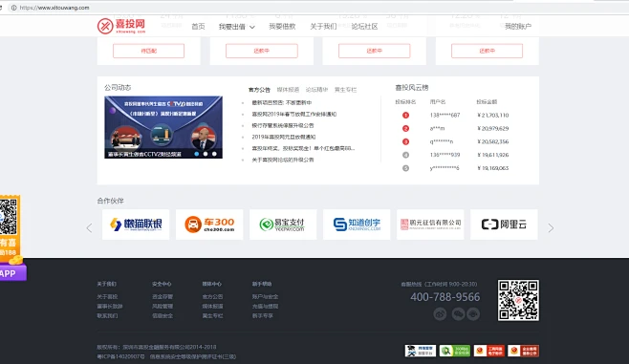The height and width of the screenshot is (364, 629).
Task: Open the first announcement ending 不断更新中
Action: point(282,102)
